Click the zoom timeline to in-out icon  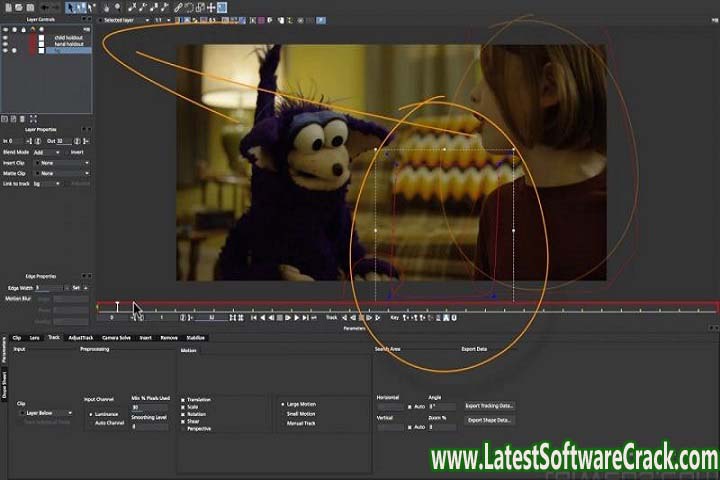coord(232,318)
